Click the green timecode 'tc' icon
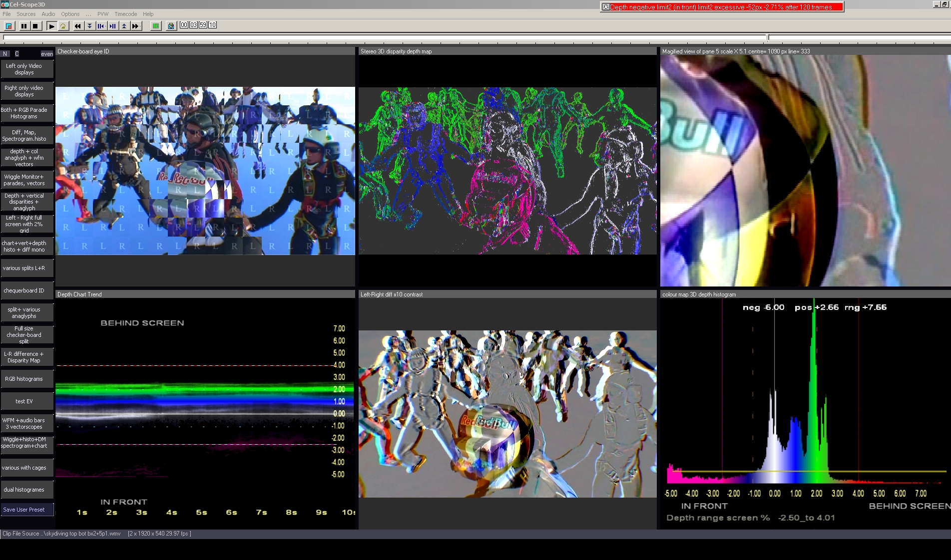The image size is (951, 560). tap(156, 26)
